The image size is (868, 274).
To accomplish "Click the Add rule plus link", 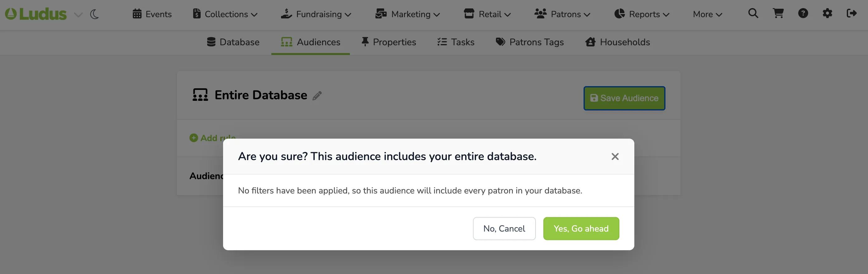I will point(212,138).
